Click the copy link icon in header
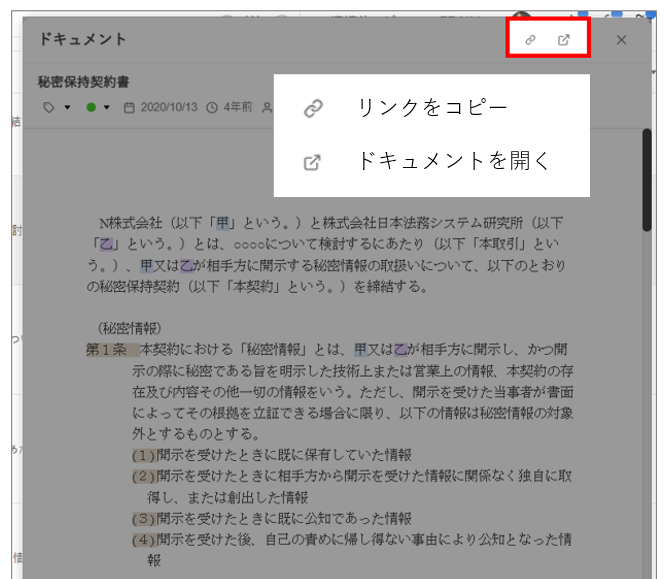The width and height of the screenshot is (665, 579). 531,40
